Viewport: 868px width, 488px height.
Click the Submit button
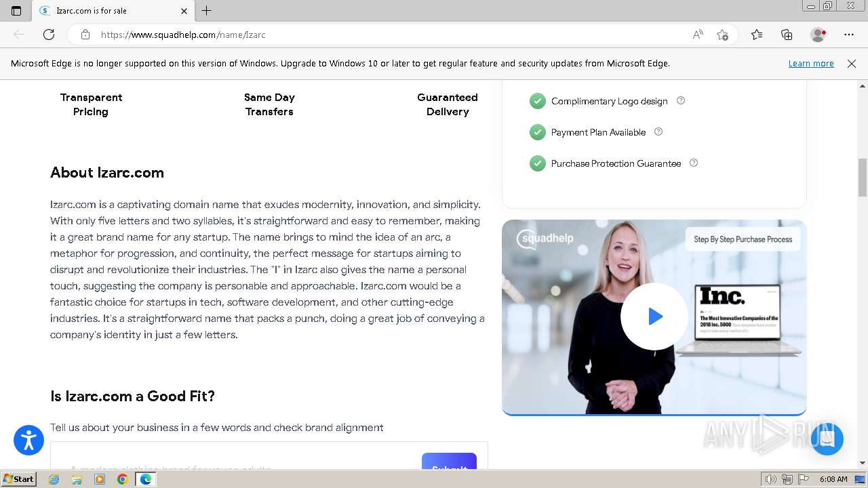(x=449, y=461)
